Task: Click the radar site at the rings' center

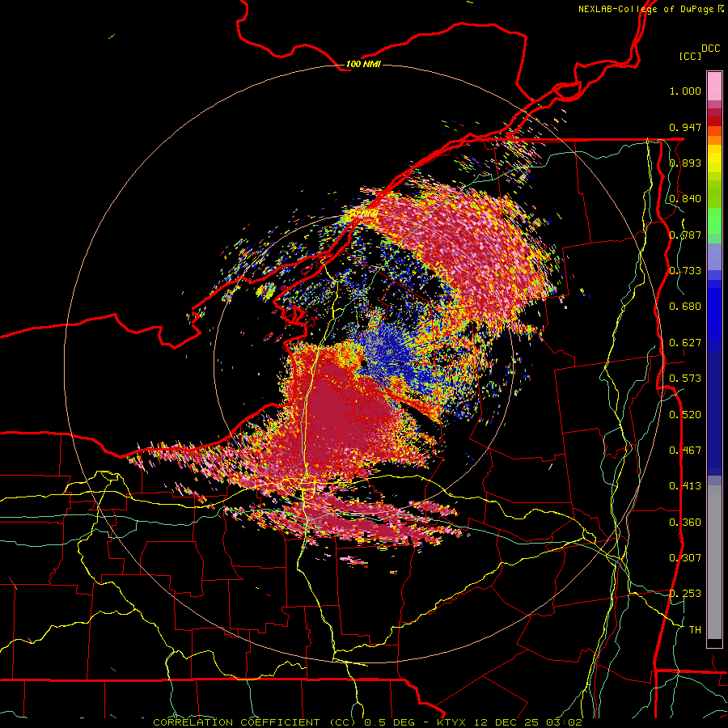Action: (x=363, y=364)
